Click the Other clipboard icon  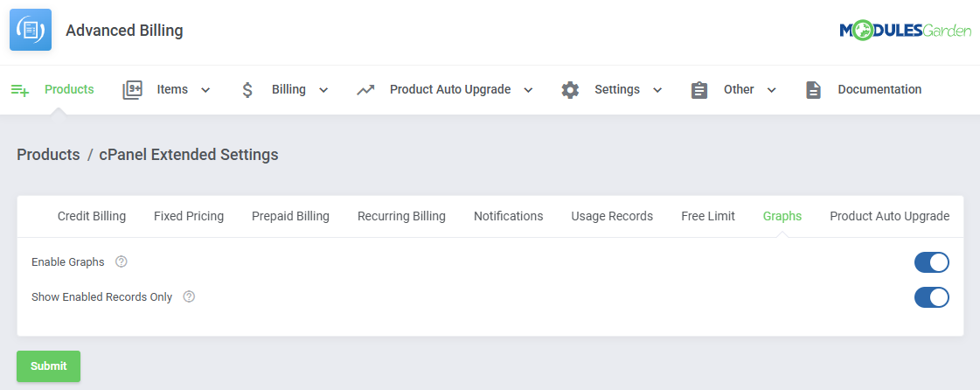[699, 90]
